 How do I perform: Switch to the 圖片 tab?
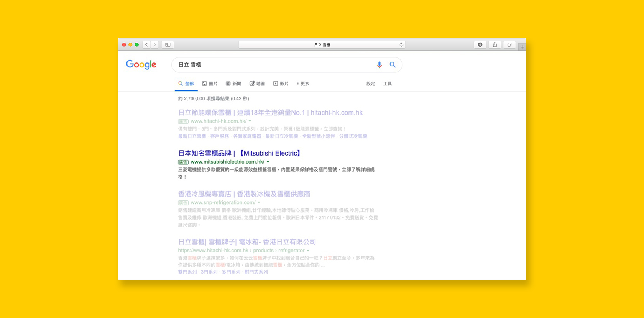(210, 84)
